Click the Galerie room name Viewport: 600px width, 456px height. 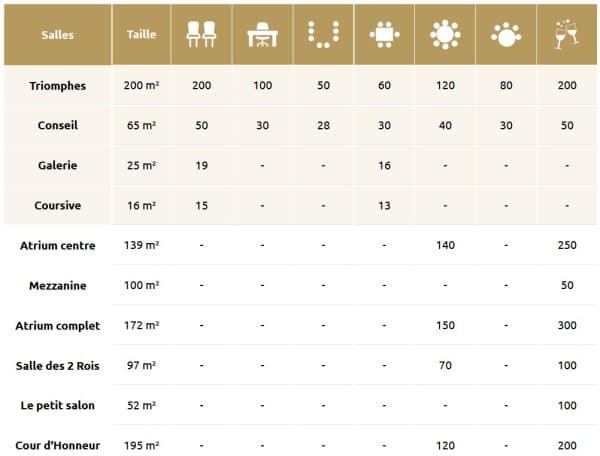point(57,165)
